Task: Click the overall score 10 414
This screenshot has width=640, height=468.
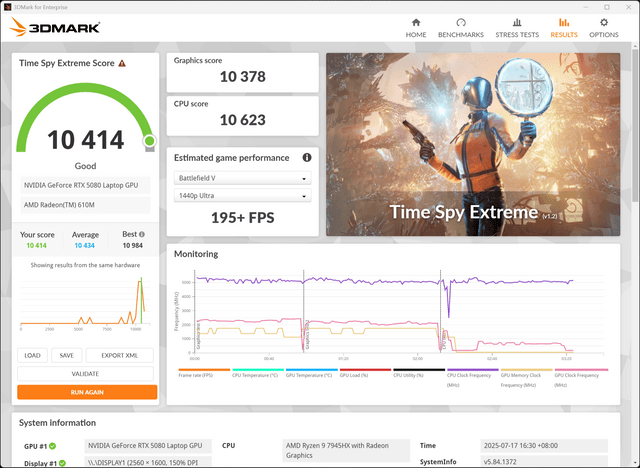Action: pos(85,140)
